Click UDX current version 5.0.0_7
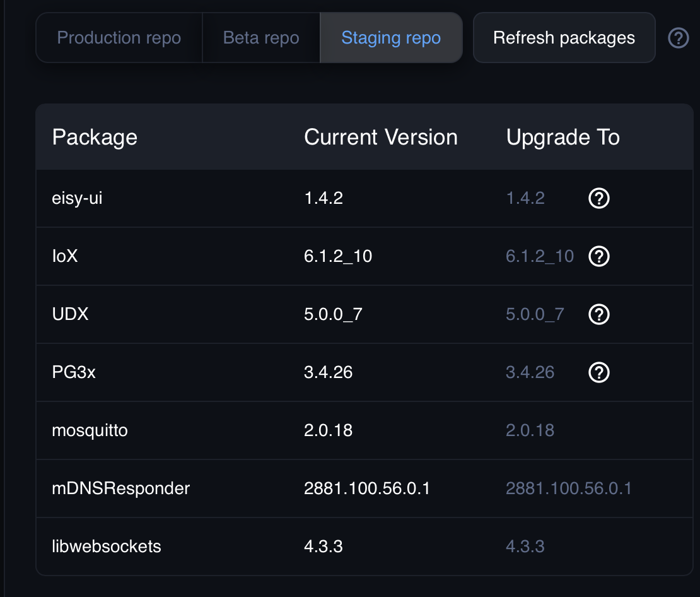The height and width of the screenshot is (597, 700). click(x=333, y=314)
